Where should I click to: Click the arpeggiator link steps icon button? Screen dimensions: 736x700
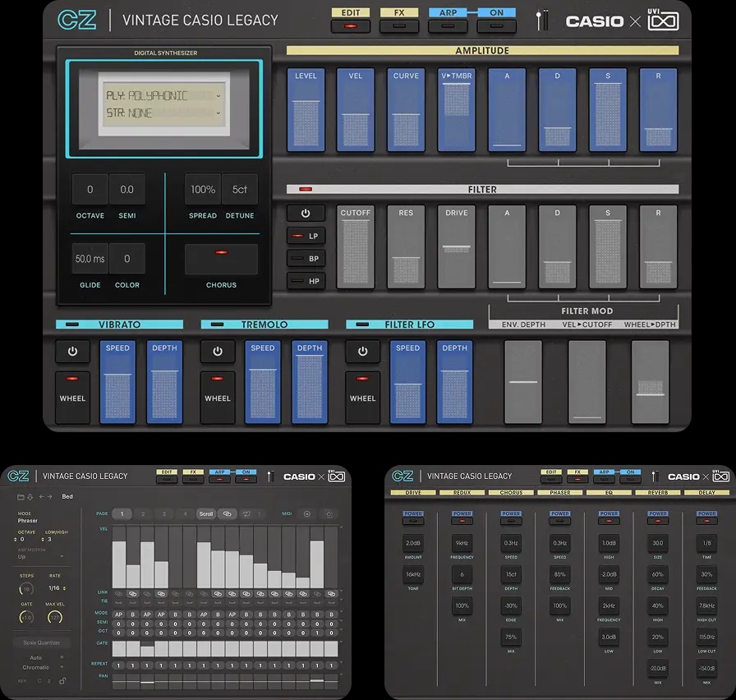point(228,514)
